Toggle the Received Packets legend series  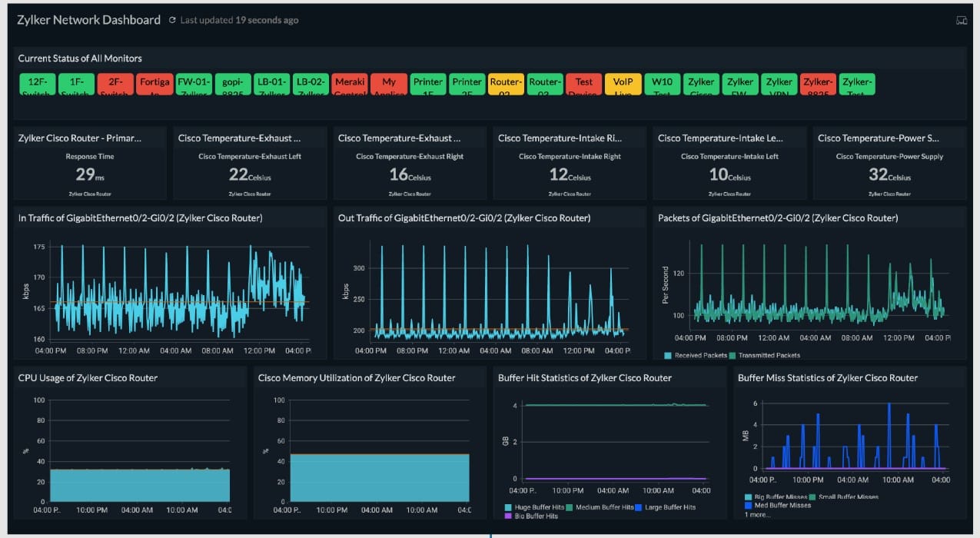tap(695, 355)
